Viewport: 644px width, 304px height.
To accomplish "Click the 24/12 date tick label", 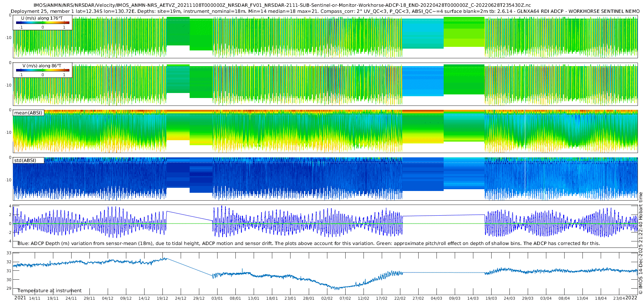I will coord(181,298).
